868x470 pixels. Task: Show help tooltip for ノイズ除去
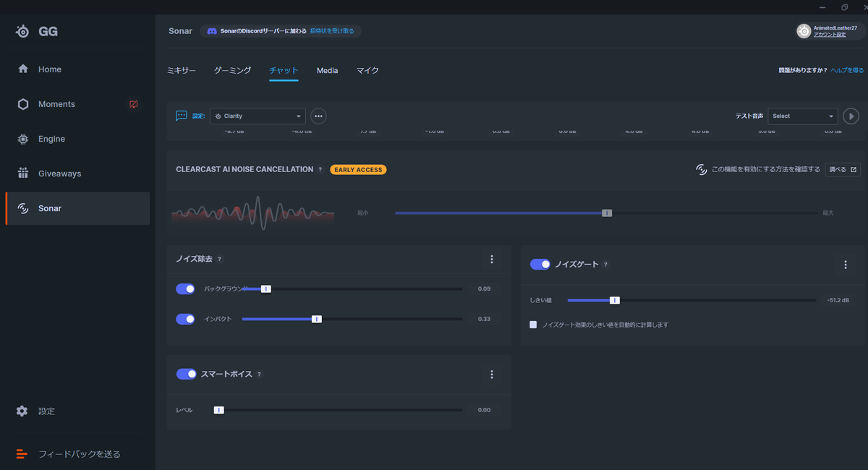pyautogui.click(x=219, y=259)
